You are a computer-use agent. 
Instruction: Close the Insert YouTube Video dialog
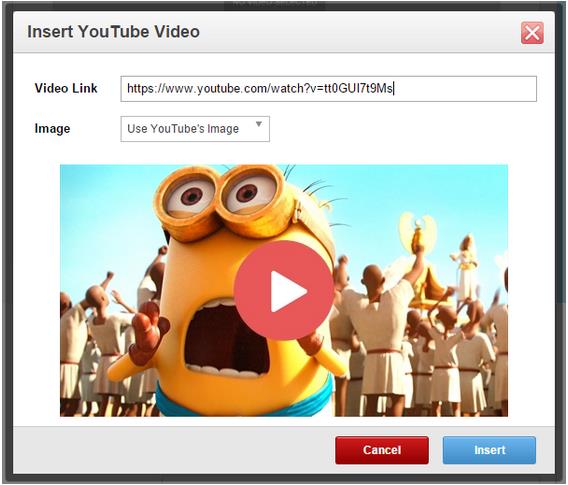(532, 33)
